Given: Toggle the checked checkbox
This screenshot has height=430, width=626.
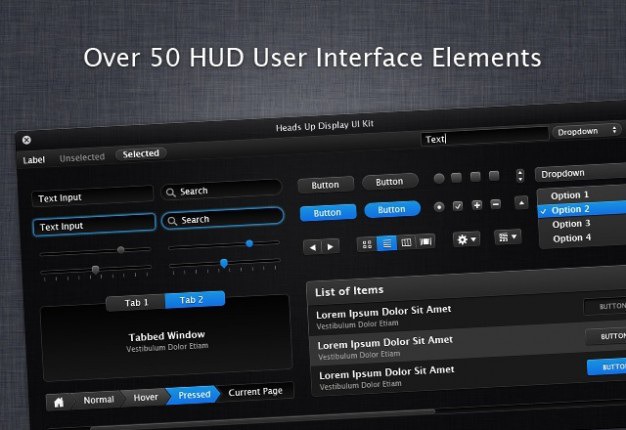Looking at the screenshot, I should 458,206.
